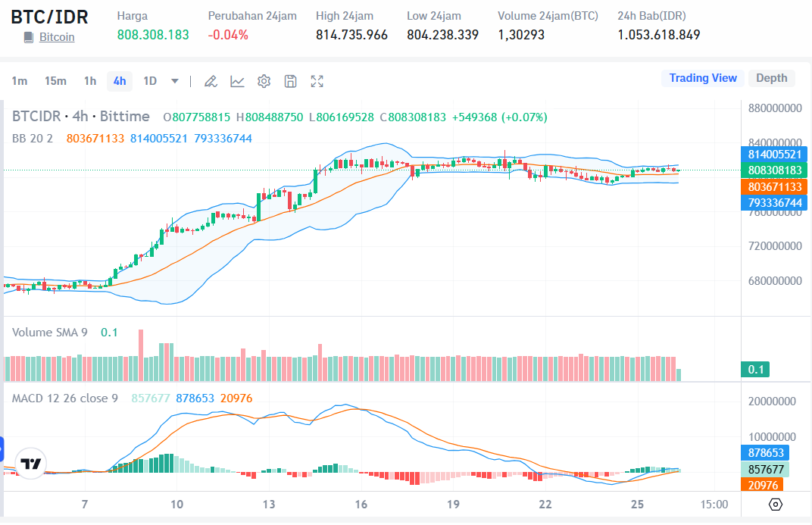The image size is (812, 525).
Task: Select the Trading View tab
Action: point(702,78)
